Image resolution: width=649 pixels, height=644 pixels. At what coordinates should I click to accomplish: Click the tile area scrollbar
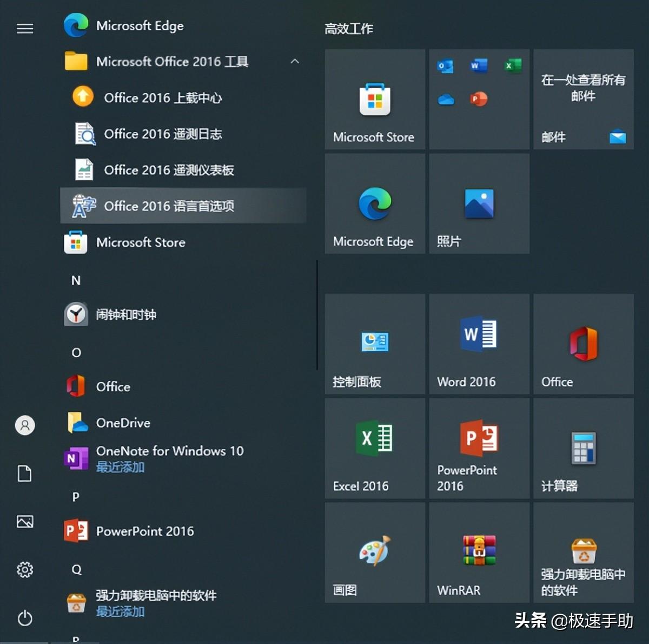pyautogui.click(x=317, y=314)
